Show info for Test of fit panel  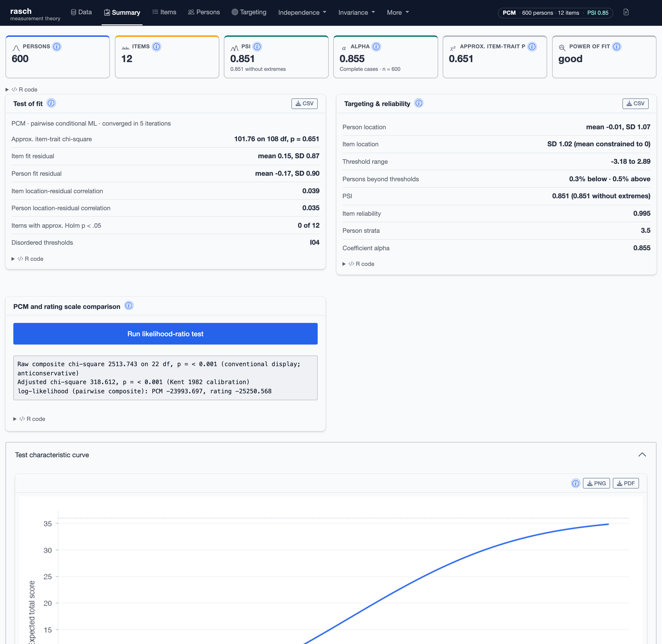click(x=51, y=103)
